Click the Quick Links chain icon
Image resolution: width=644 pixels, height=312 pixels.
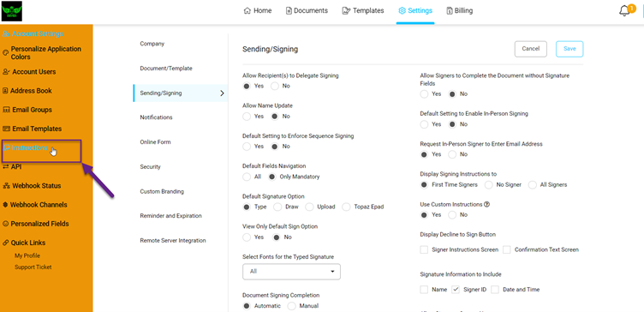(6, 243)
